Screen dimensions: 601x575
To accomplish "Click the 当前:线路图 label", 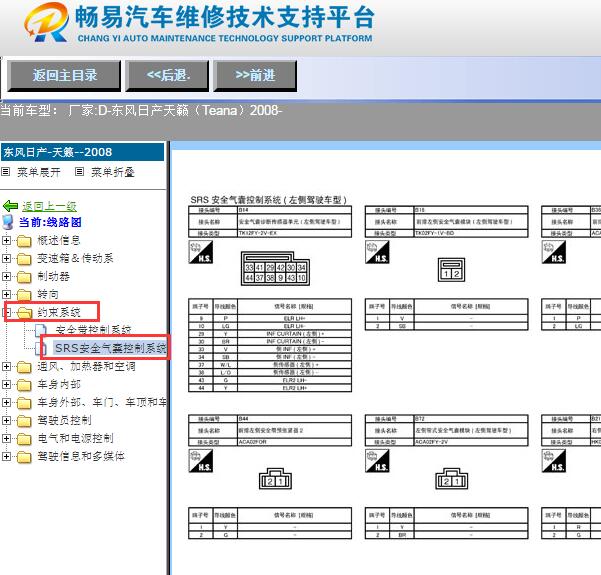I will (50, 222).
